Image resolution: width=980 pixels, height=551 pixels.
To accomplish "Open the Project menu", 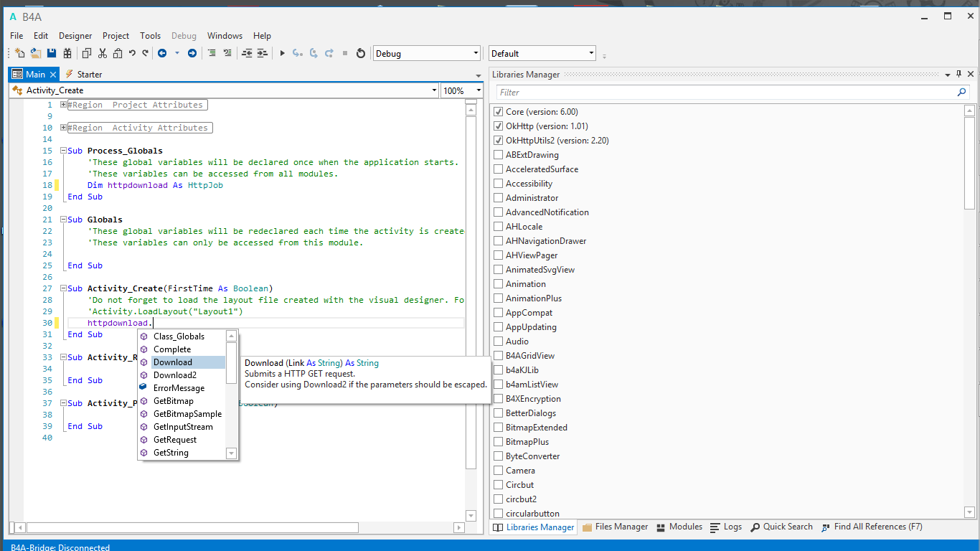I will coord(116,35).
